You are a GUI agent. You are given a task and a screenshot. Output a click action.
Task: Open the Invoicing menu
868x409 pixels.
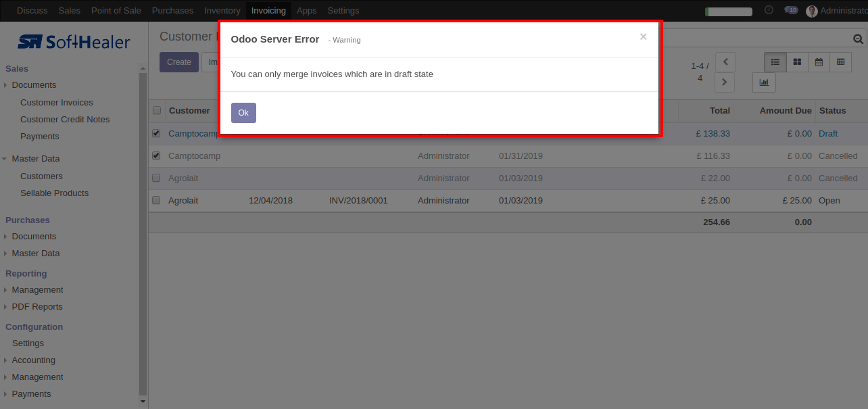[x=268, y=10]
